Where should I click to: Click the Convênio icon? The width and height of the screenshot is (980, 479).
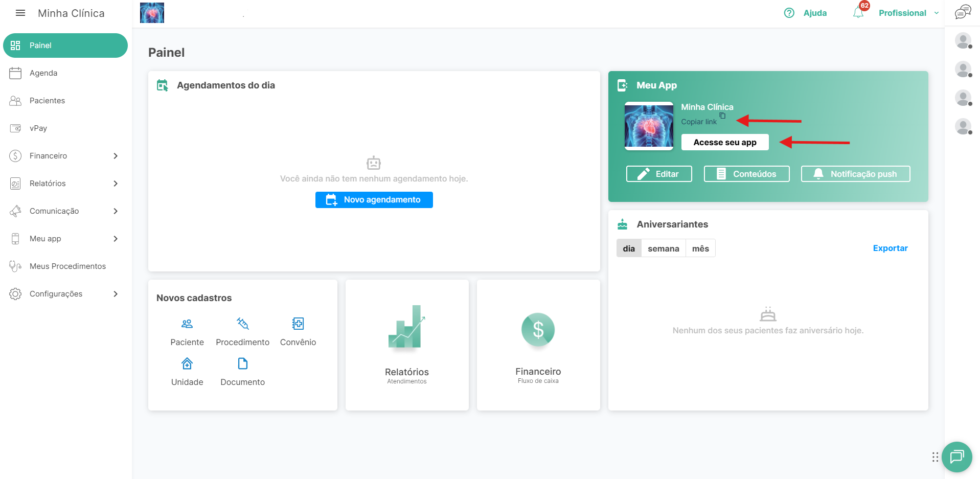tap(298, 324)
